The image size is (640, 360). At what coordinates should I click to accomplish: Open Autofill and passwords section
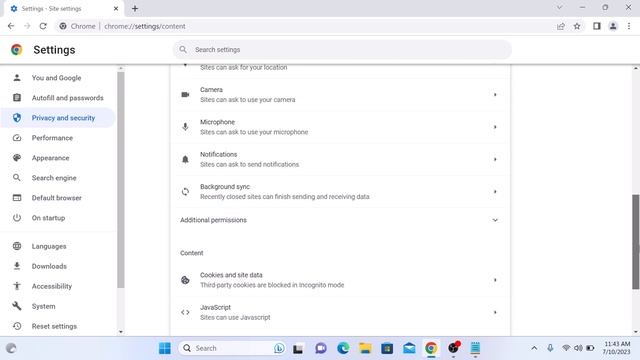67,98
